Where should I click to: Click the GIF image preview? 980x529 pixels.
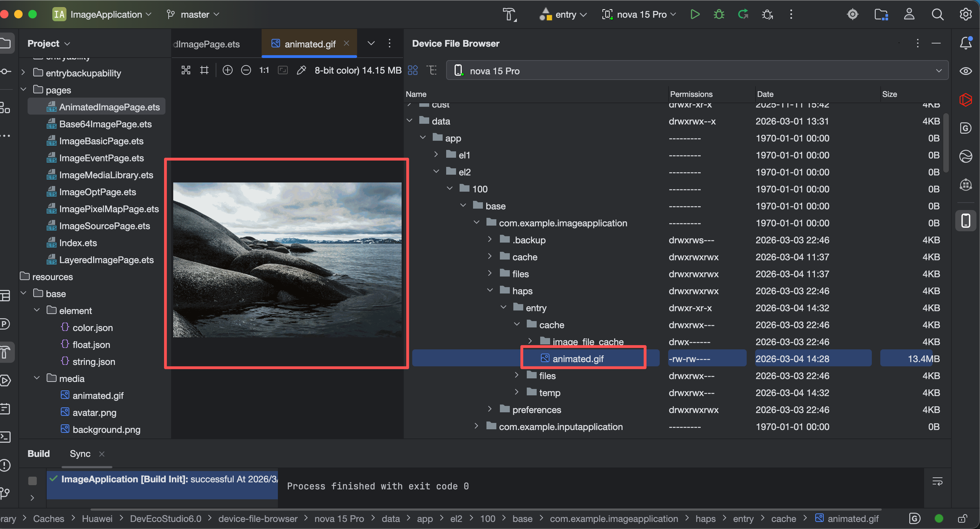click(287, 260)
